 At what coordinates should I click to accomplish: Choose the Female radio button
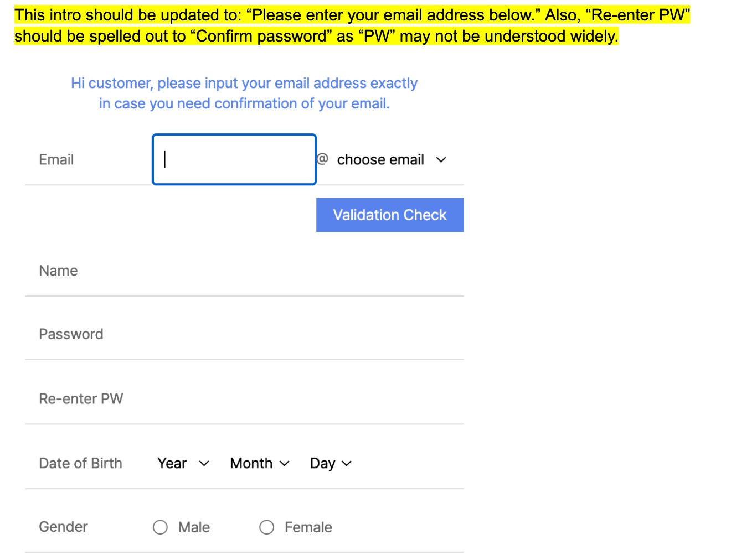point(267,527)
